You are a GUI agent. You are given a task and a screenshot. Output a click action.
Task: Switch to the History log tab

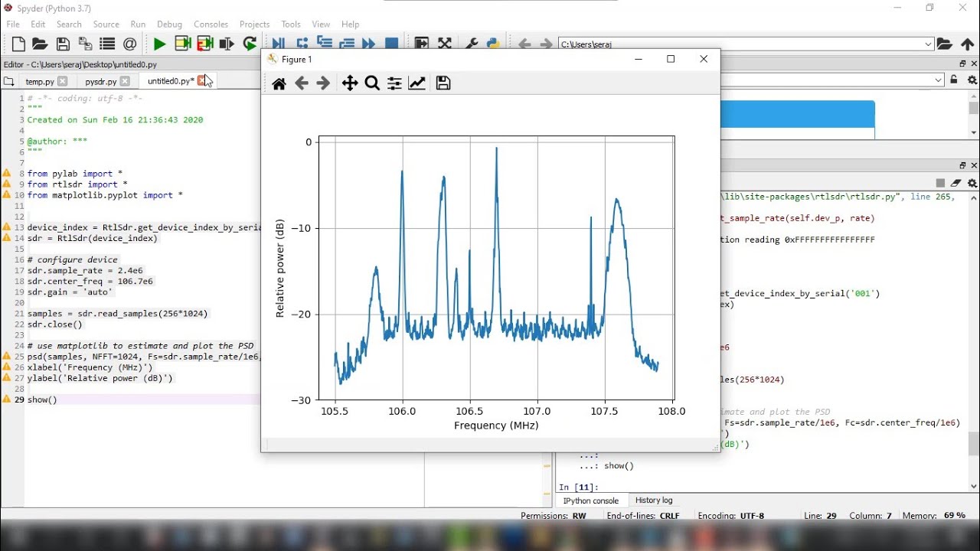654,500
